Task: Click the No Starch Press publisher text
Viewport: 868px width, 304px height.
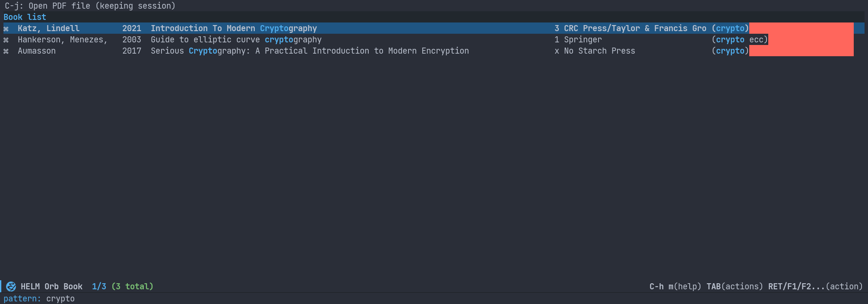Action: tap(599, 51)
